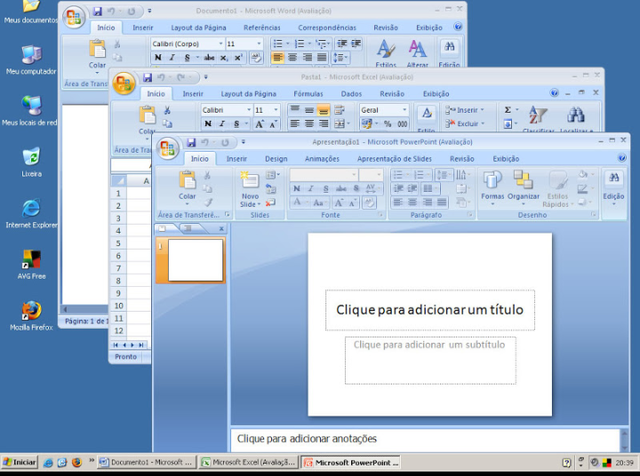Click the Excel Office button orb
Viewport: 640px width, 476px height.
[123, 83]
